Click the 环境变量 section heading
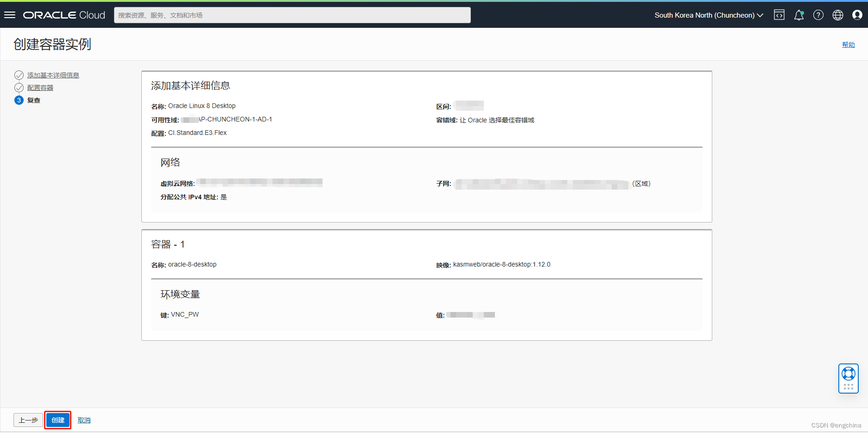The height and width of the screenshot is (433, 868). click(x=180, y=294)
